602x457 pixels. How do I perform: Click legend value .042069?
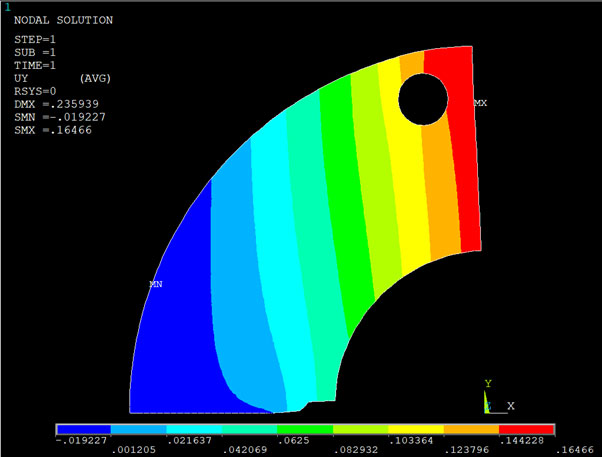(245, 450)
